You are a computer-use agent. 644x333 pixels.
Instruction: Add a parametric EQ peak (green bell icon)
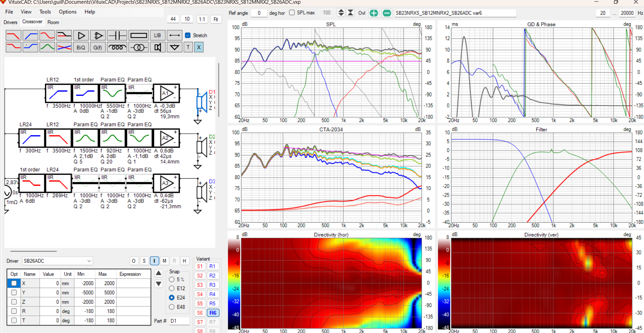coord(47,47)
